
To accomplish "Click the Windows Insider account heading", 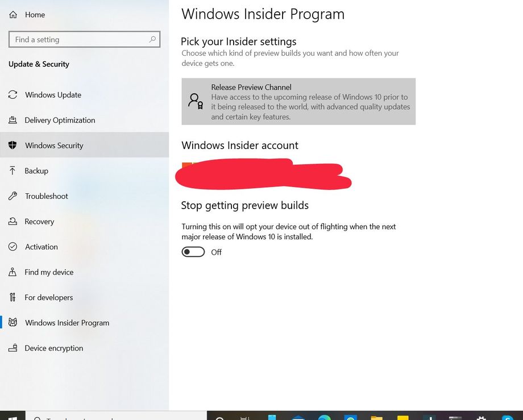I will [x=240, y=145].
